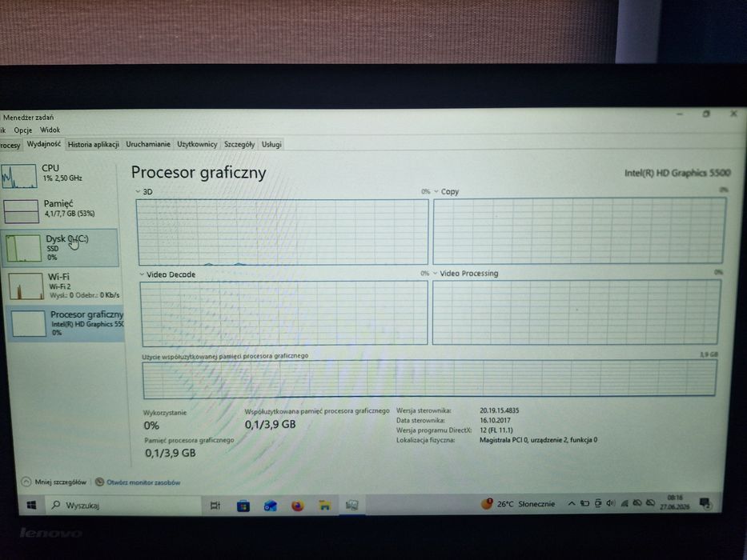Select the CPU performance graph thumbnail
747x560 pixels.
(x=18, y=176)
